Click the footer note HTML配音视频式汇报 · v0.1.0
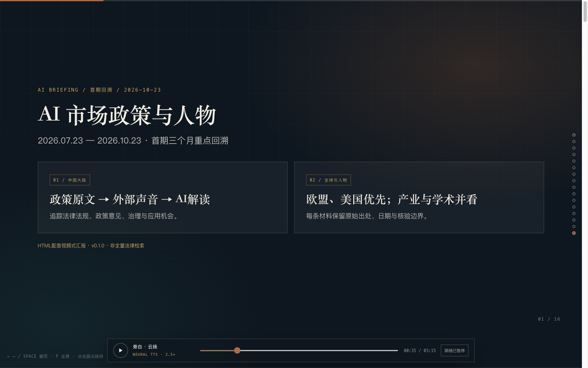 (91, 246)
